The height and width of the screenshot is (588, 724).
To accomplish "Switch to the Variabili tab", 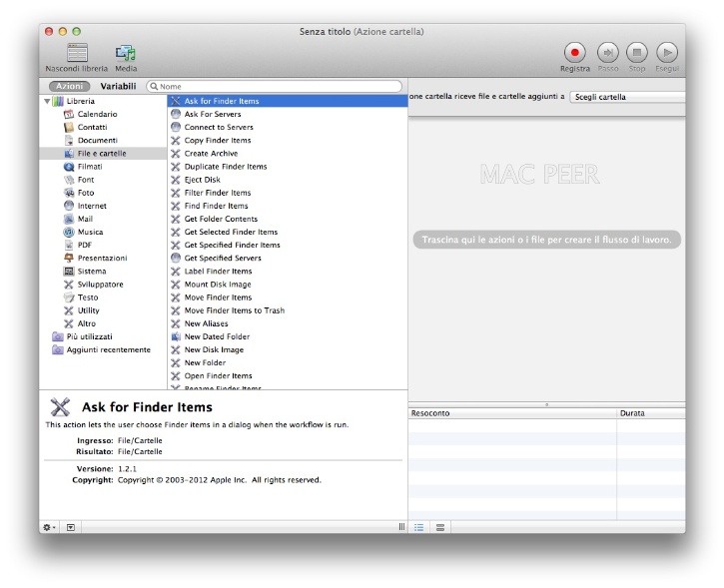I will 118,86.
